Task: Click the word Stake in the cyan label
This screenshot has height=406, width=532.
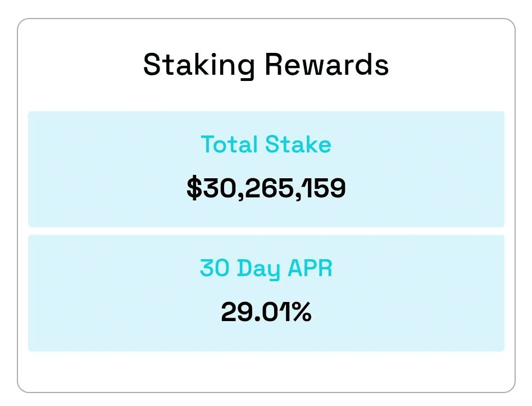Action: pyautogui.click(x=298, y=145)
